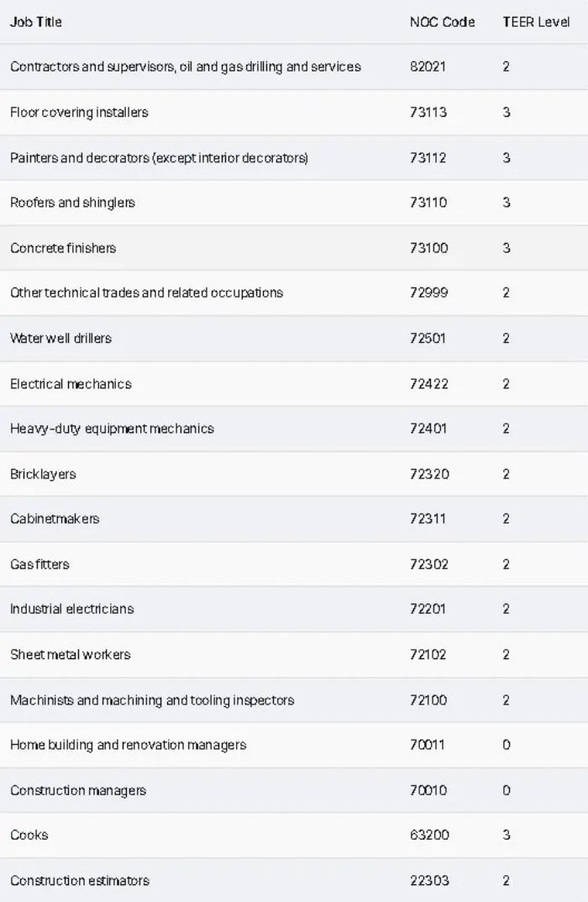Select Concrete finishers in the table
588x902 pixels.
(63, 248)
